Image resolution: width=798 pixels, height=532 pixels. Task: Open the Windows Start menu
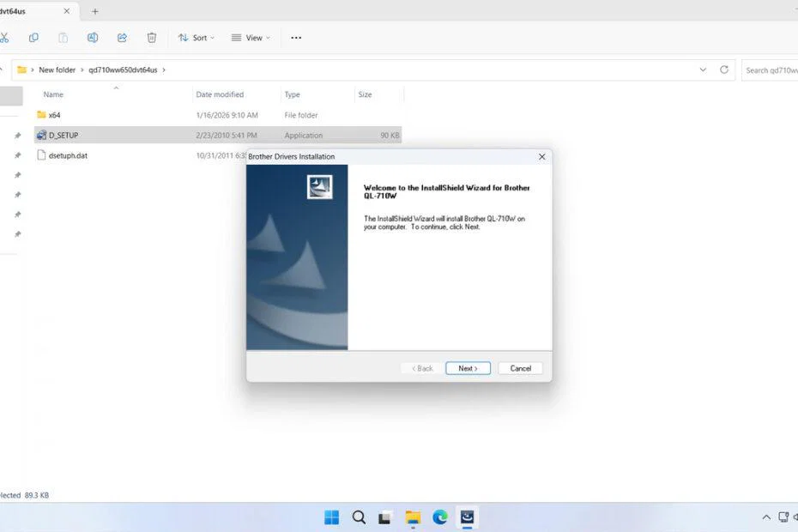click(x=331, y=517)
